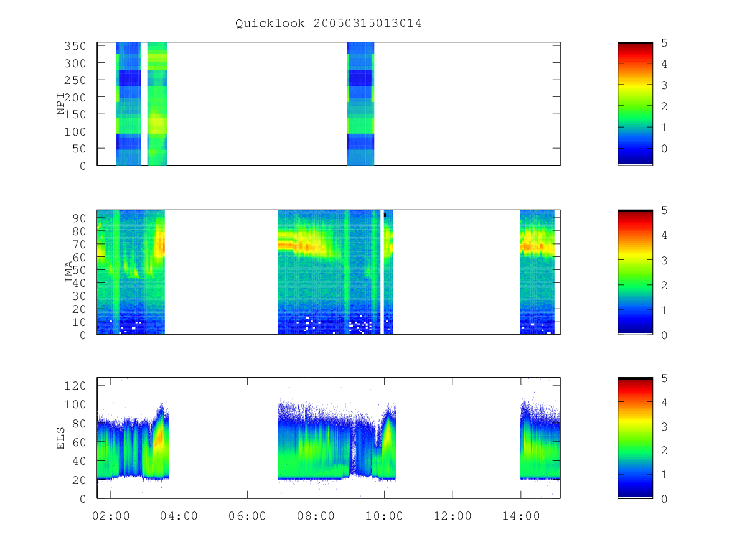Viewport: 747px width, 560px height.
Task: Click the Quicklook 20050315013014 plot title
Action: [329, 24]
